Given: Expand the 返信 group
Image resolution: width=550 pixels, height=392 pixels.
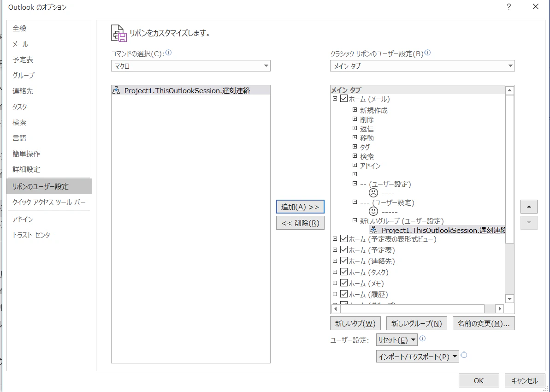Looking at the screenshot, I should (355, 128).
